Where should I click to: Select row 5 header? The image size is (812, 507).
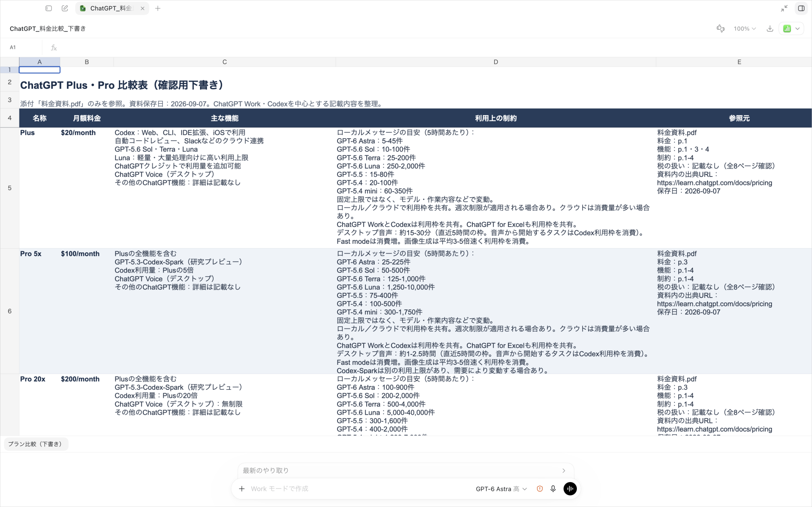click(x=9, y=188)
